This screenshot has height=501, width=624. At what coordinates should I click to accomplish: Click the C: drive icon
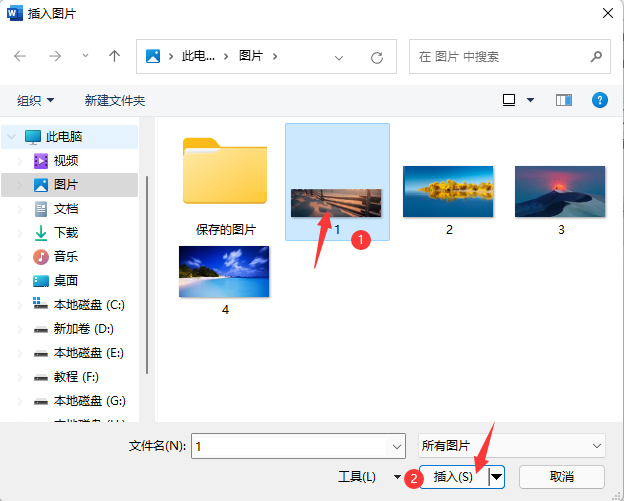[41, 304]
